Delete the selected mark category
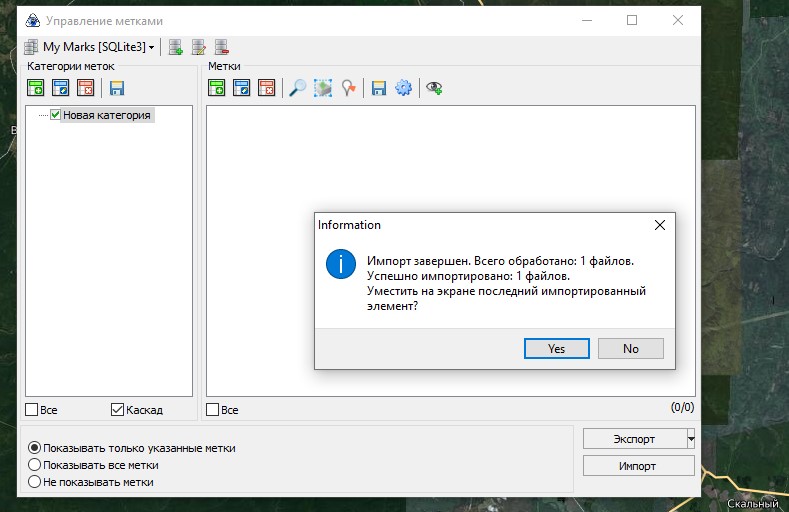789x512 pixels. 86,88
